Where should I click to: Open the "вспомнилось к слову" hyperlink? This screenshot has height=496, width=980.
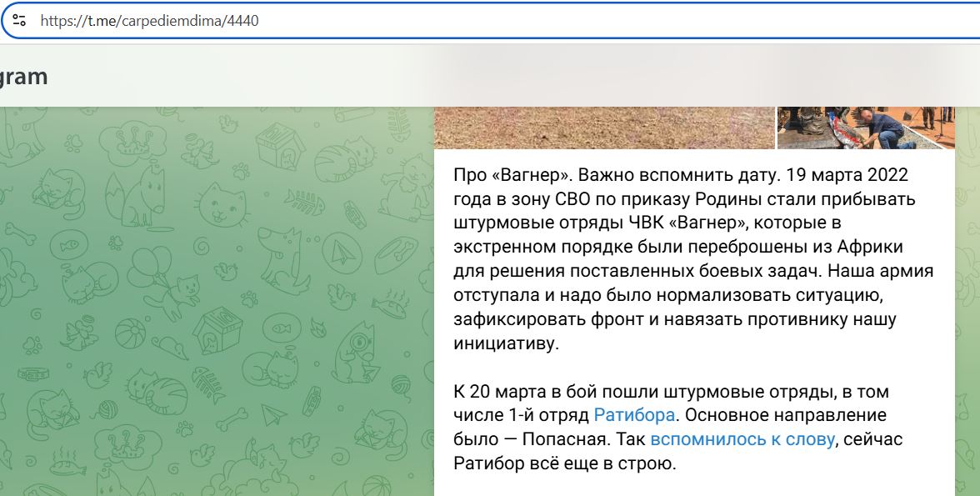(x=742, y=439)
